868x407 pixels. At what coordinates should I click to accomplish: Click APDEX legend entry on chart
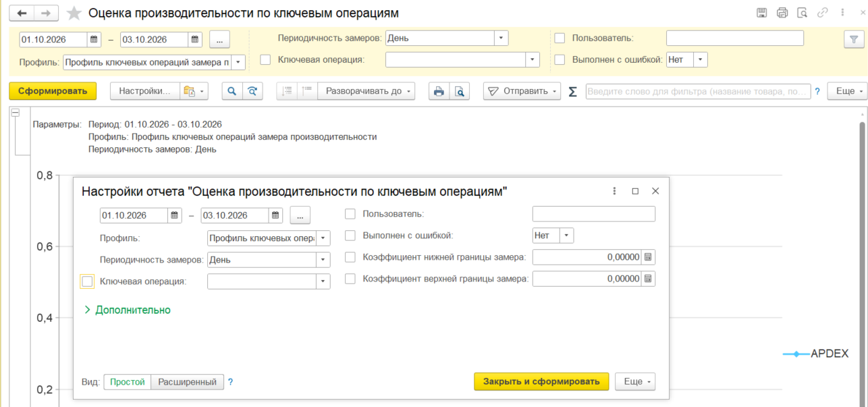(x=815, y=354)
